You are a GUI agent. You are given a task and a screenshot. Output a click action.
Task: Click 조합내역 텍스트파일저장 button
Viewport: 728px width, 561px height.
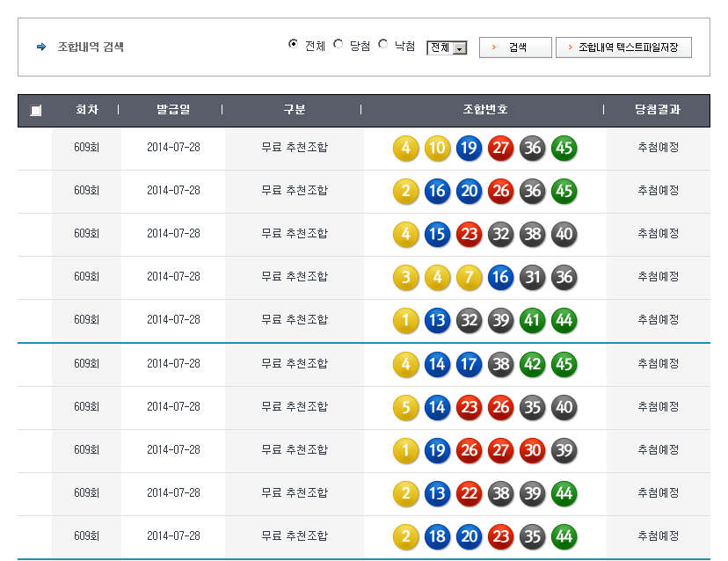(x=623, y=47)
